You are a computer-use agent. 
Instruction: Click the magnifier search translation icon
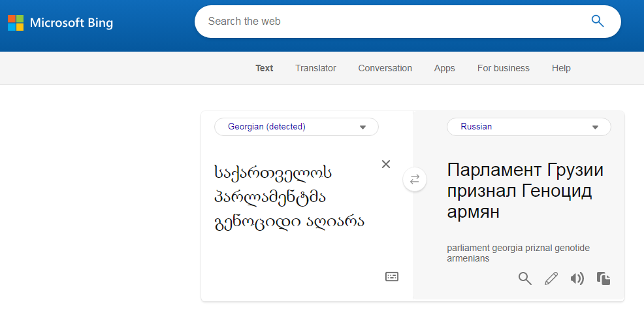coord(525,279)
